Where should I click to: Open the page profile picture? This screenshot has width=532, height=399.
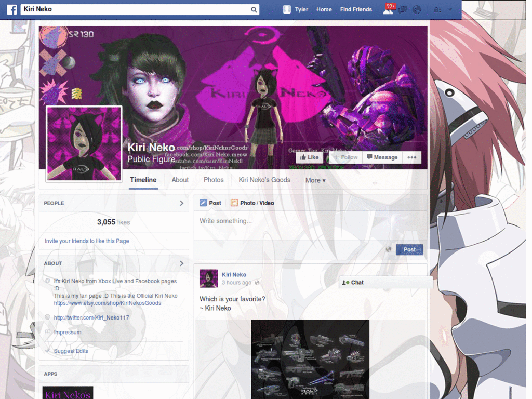(84, 144)
